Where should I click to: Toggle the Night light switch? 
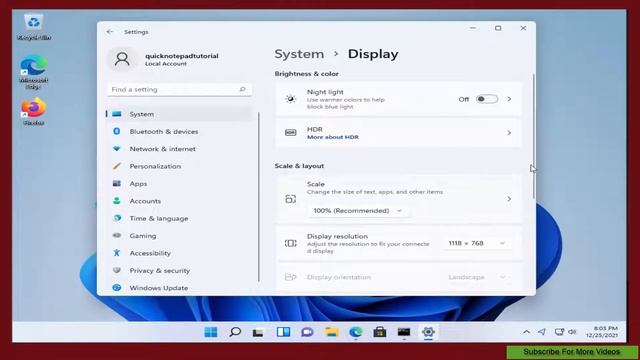(487, 99)
